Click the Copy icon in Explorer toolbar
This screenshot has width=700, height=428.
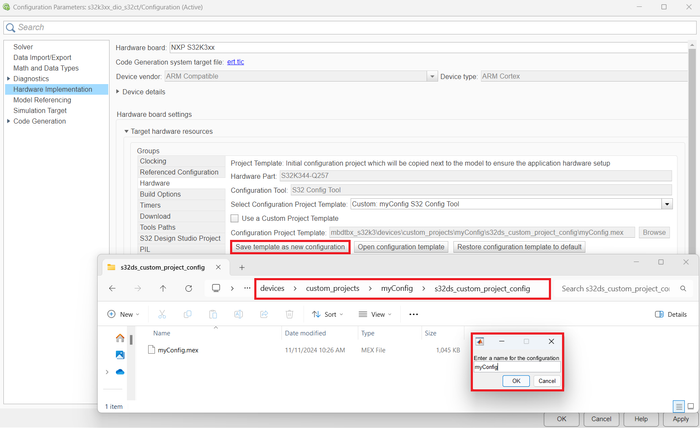pyautogui.click(x=188, y=314)
